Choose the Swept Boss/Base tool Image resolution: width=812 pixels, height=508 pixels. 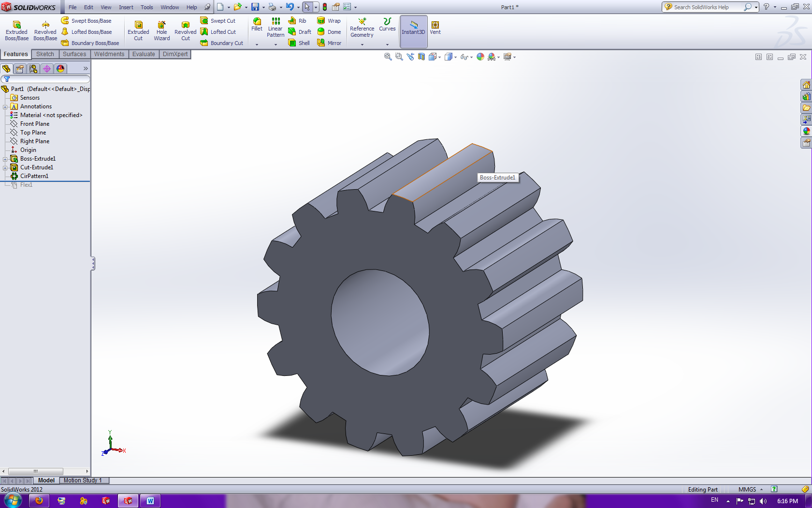point(86,21)
